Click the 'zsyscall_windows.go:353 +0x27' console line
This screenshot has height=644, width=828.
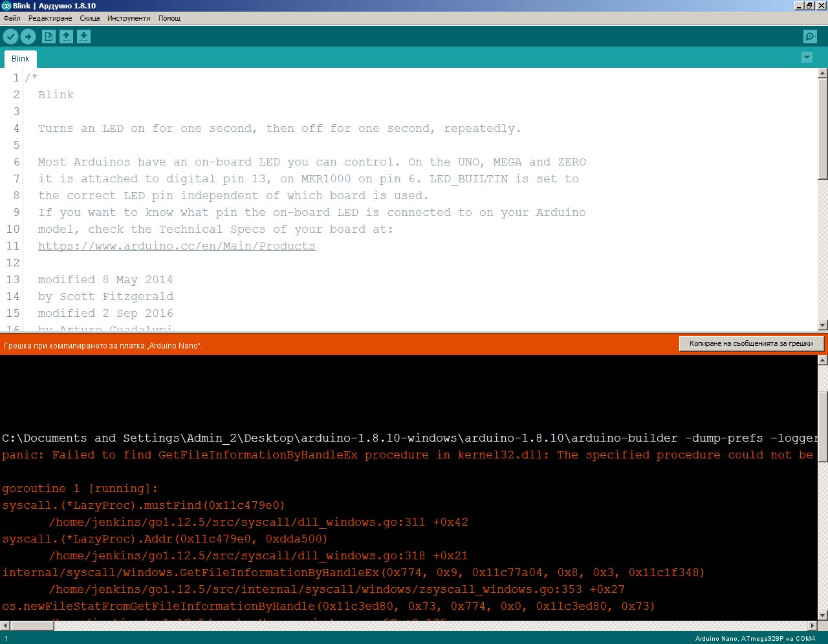tap(337, 589)
